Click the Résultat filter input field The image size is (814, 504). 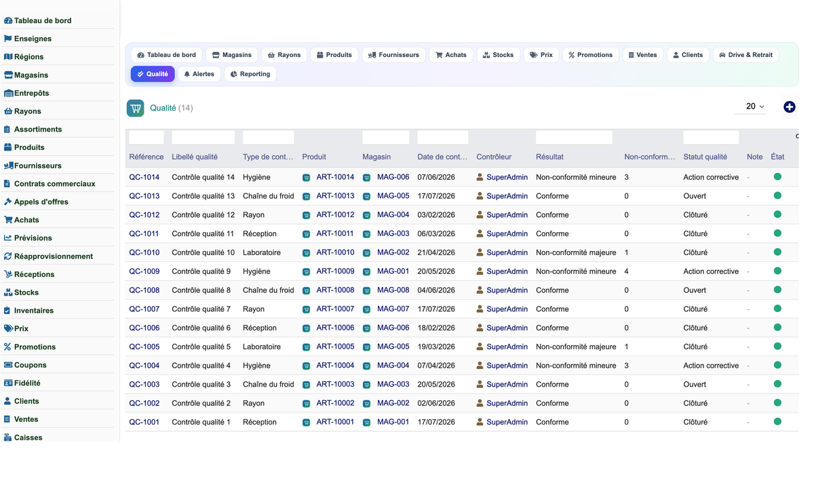click(574, 137)
